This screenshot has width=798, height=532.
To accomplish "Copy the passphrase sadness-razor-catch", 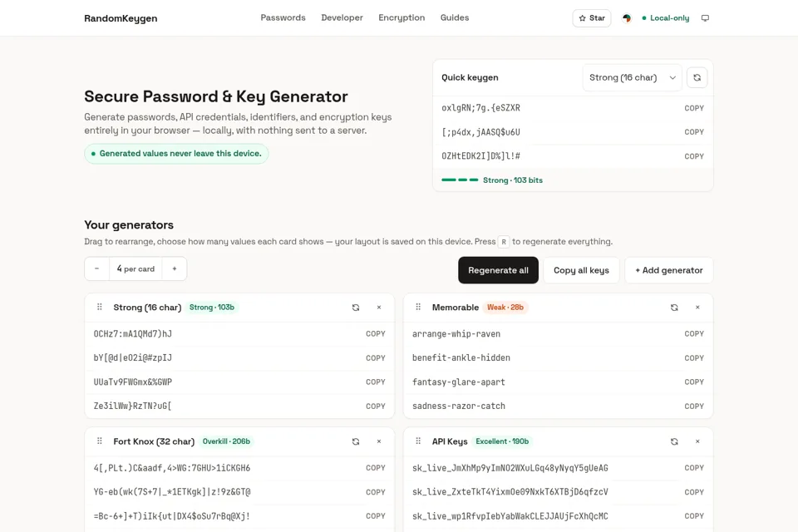I will tap(693, 406).
